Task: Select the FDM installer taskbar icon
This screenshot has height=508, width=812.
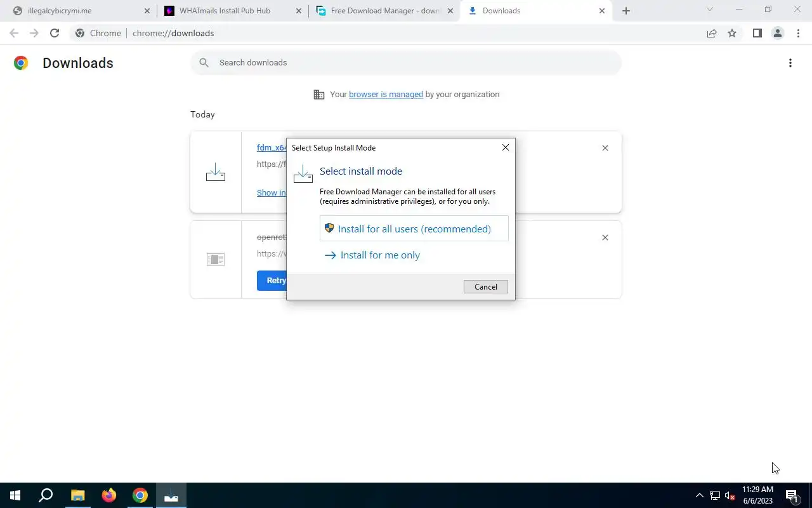Action: click(x=171, y=495)
